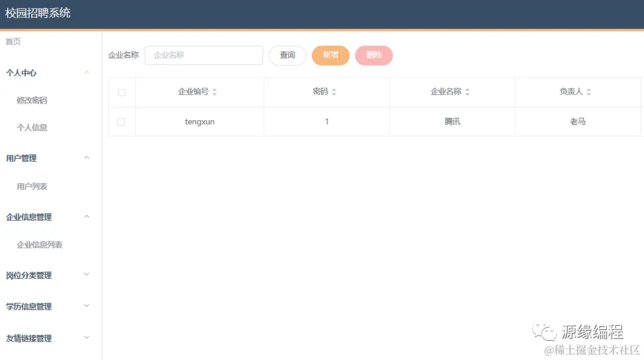Open 首页 in the sidebar
This screenshot has height=360, width=644.
[x=13, y=41]
